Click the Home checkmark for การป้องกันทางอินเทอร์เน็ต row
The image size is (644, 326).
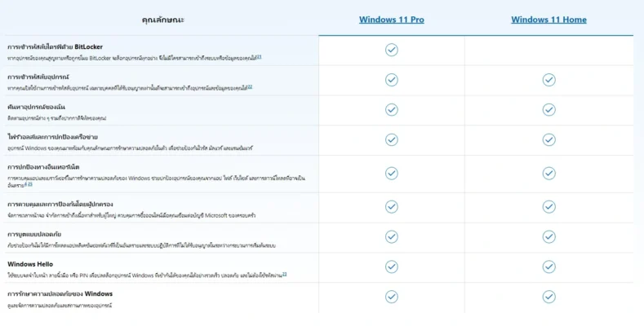pyautogui.click(x=549, y=173)
